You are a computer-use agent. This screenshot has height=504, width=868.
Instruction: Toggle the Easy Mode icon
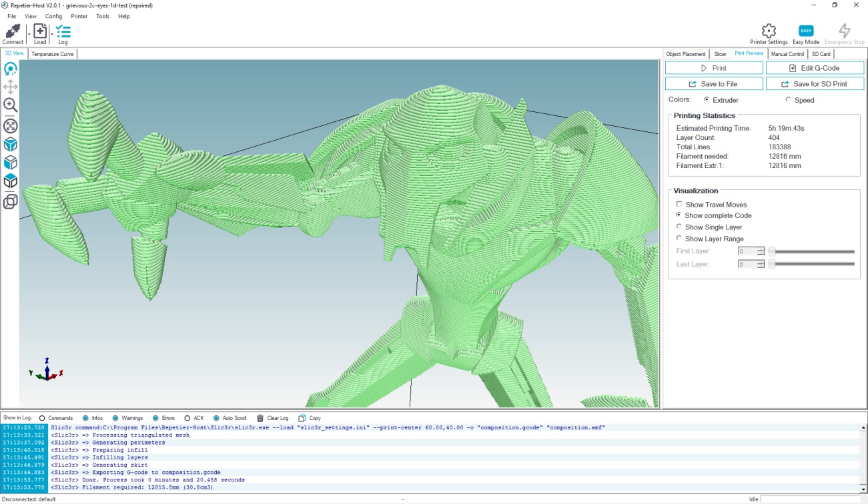pos(806,31)
